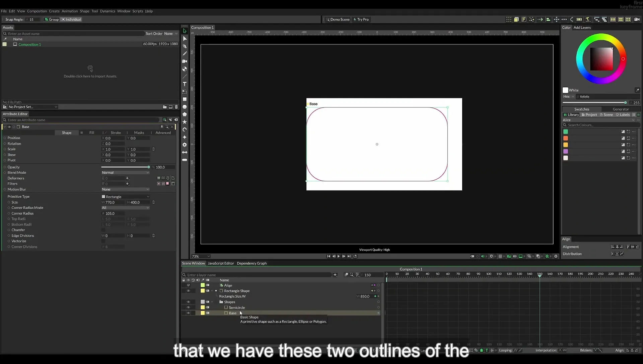Select the Camera tool

185,61
